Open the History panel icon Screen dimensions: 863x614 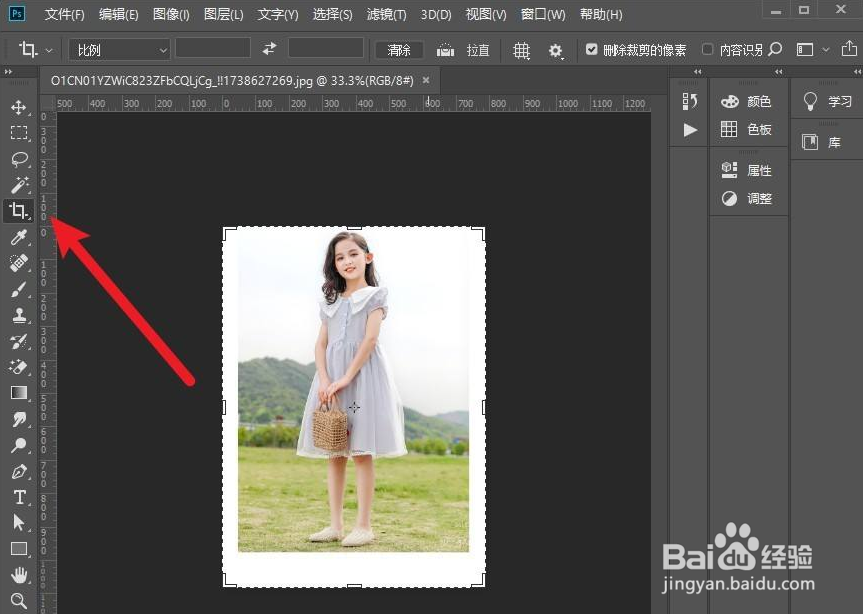click(690, 101)
